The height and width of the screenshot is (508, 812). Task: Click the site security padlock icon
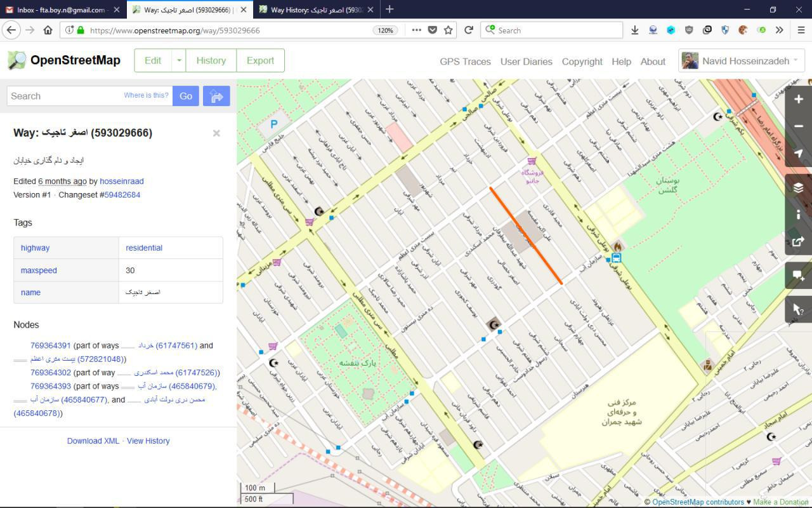pos(81,30)
